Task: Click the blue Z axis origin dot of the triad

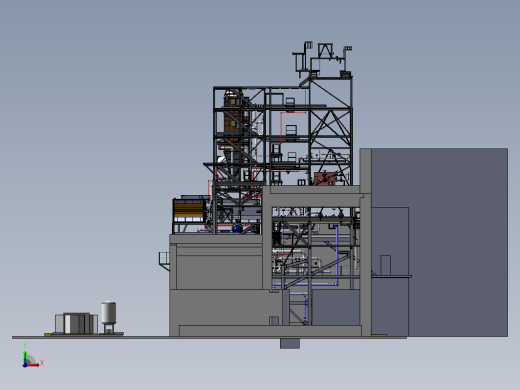Action: [25, 365]
